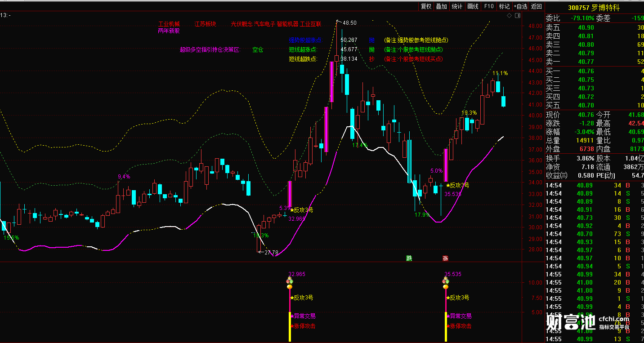Click the 反攻3号 star label near 32.965 on main chart
Viewport: 644px width, 343px height.
(301, 209)
